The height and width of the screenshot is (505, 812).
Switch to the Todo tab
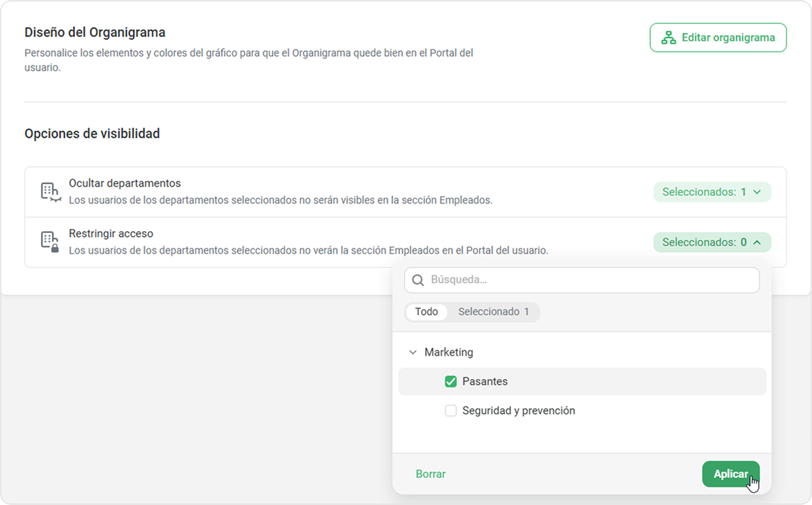(x=426, y=312)
